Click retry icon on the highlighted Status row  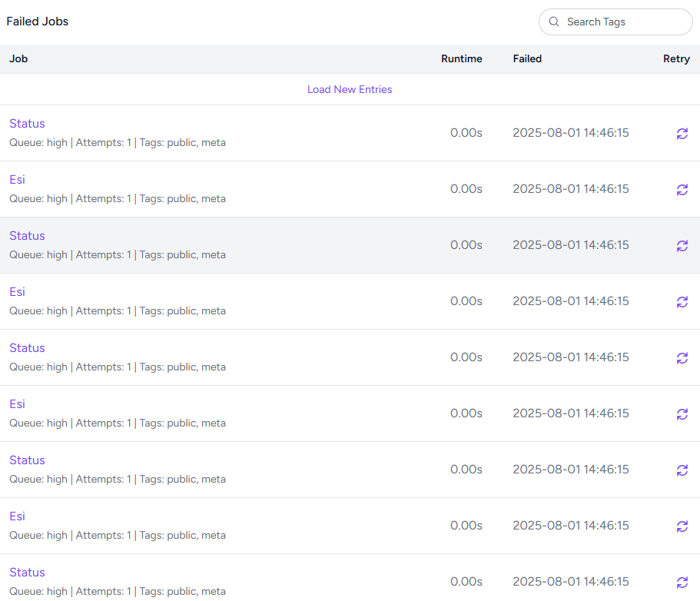click(x=682, y=246)
